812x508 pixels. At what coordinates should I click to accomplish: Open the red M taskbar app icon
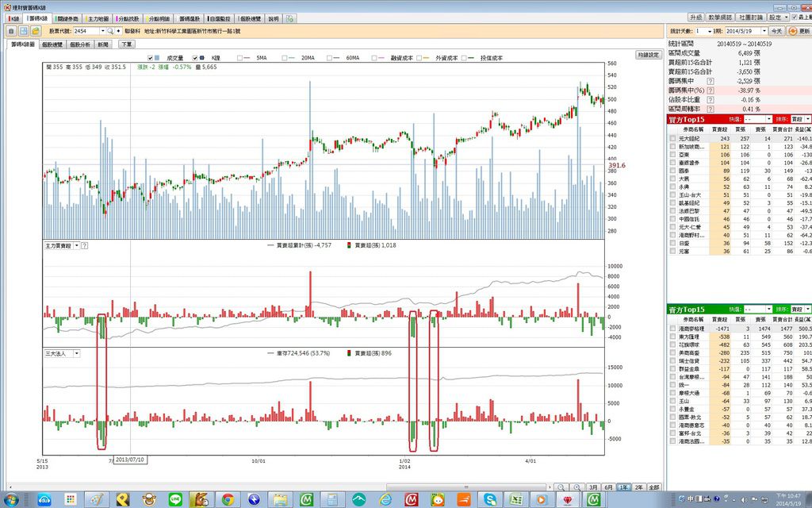pos(412,500)
